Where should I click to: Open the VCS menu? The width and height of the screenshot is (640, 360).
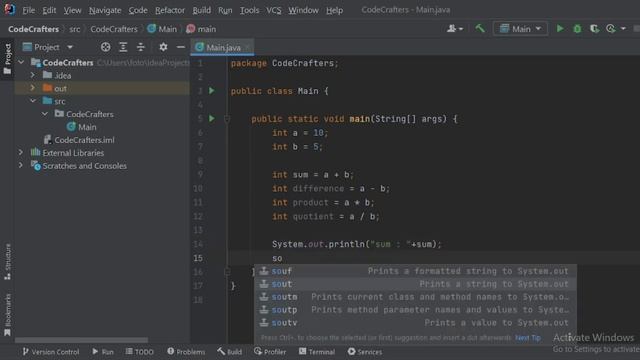click(x=273, y=10)
